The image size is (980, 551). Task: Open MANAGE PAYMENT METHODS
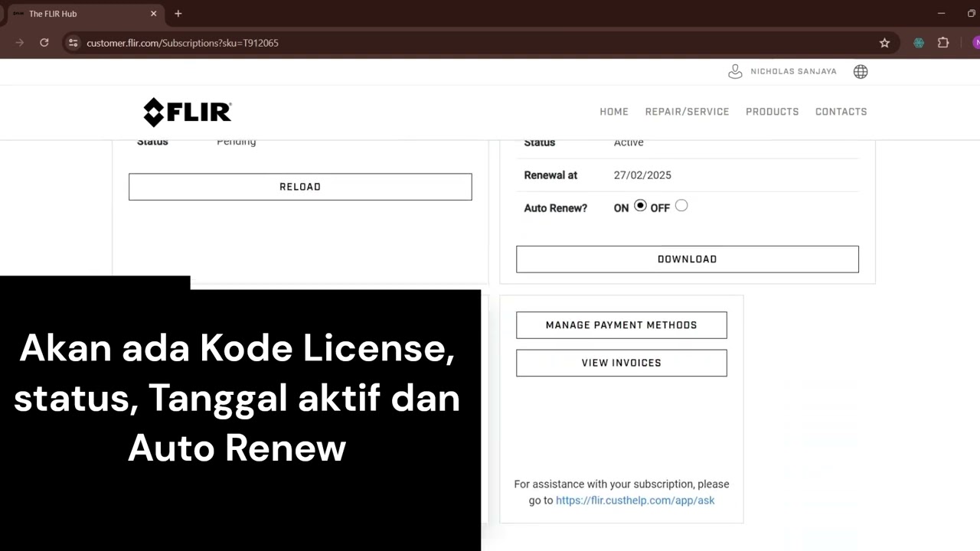[622, 325]
